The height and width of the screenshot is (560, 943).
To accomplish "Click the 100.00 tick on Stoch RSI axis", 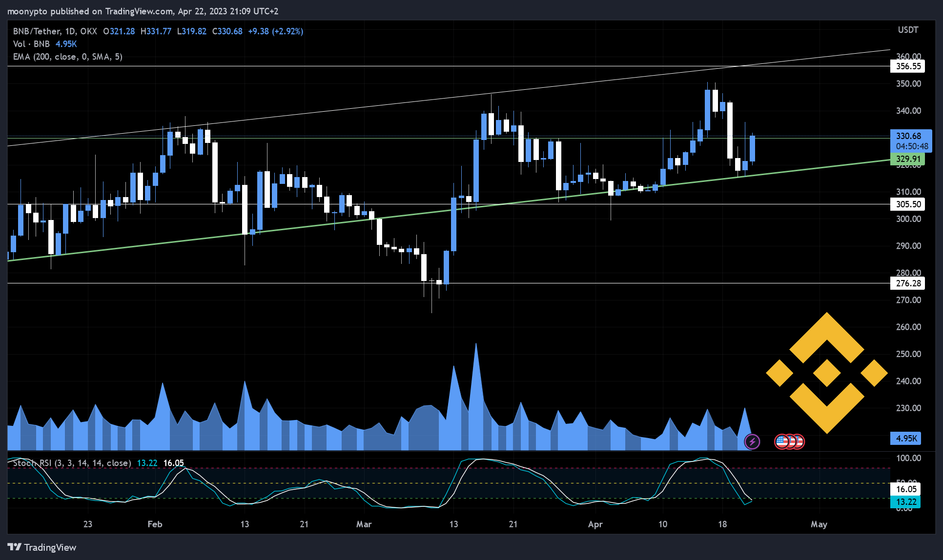I will coord(908,458).
